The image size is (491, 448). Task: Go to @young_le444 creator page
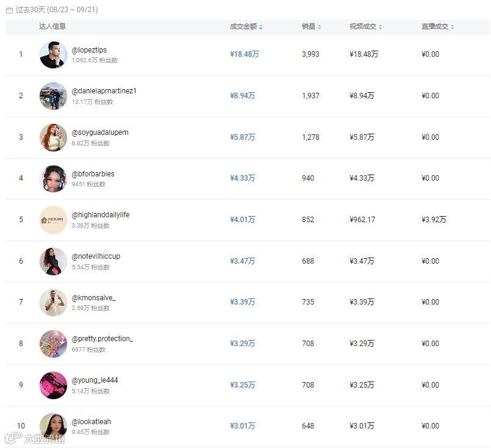pyautogui.click(x=95, y=380)
